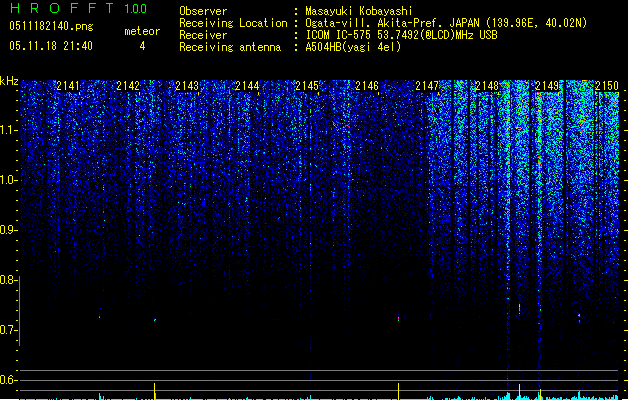Click the 2144 time marker
Viewport: 629px width, 400px height.
tap(247, 86)
